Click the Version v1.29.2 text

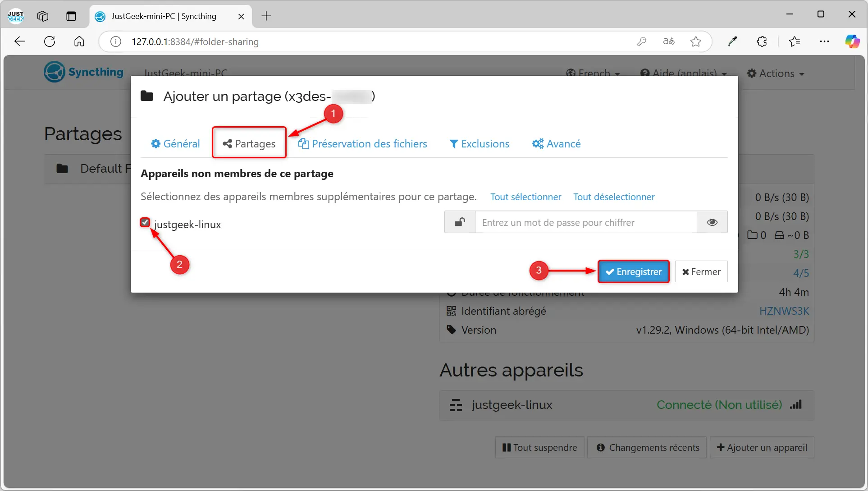click(x=722, y=330)
